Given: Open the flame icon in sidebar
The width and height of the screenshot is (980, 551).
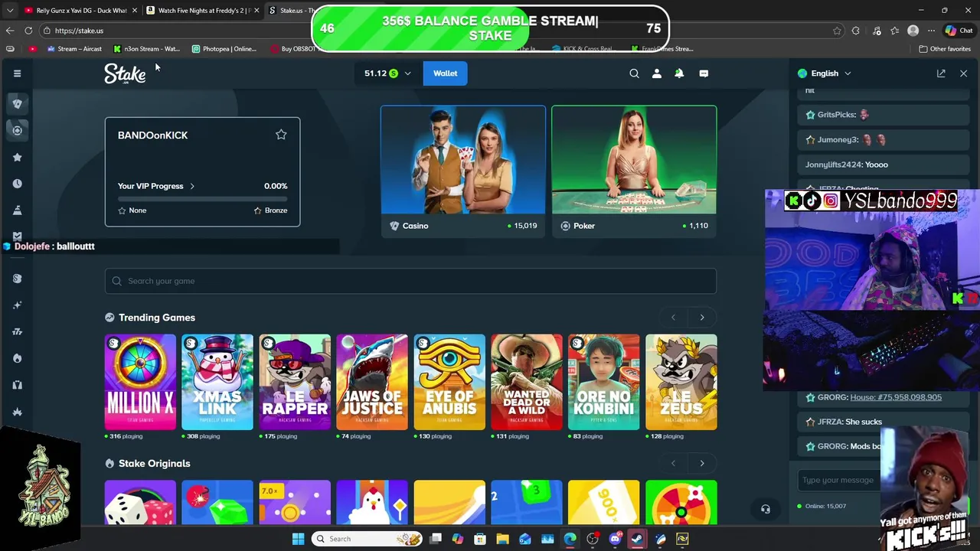Looking at the screenshot, I should point(17,358).
